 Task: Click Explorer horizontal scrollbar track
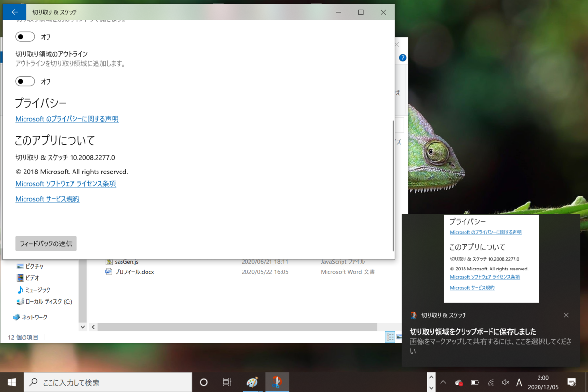tap(237, 327)
